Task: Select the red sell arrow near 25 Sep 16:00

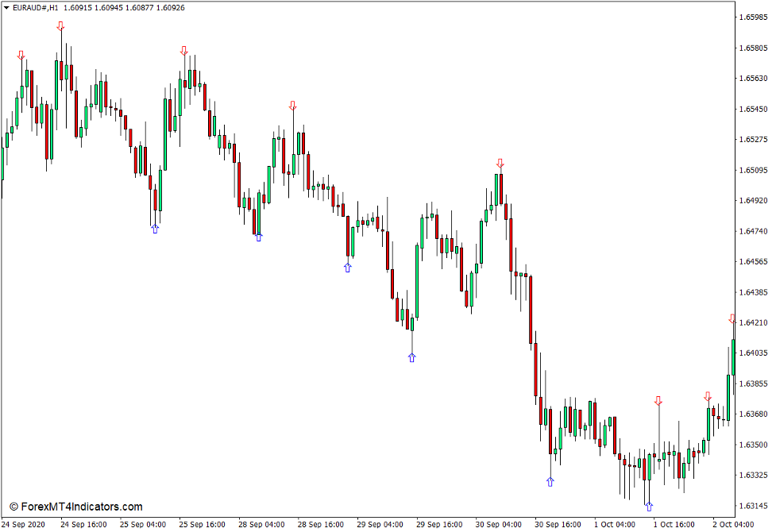Action: [x=184, y=50]
